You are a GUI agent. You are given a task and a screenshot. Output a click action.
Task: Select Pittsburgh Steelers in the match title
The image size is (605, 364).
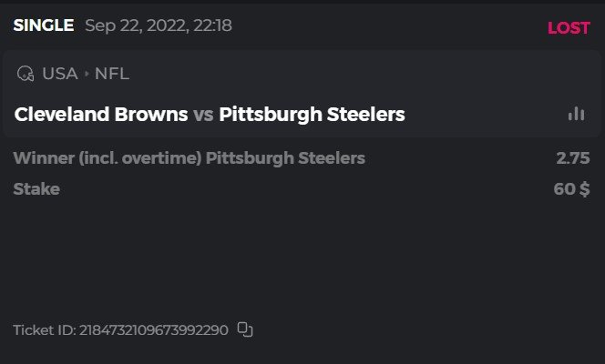click(x=312, y=115)
